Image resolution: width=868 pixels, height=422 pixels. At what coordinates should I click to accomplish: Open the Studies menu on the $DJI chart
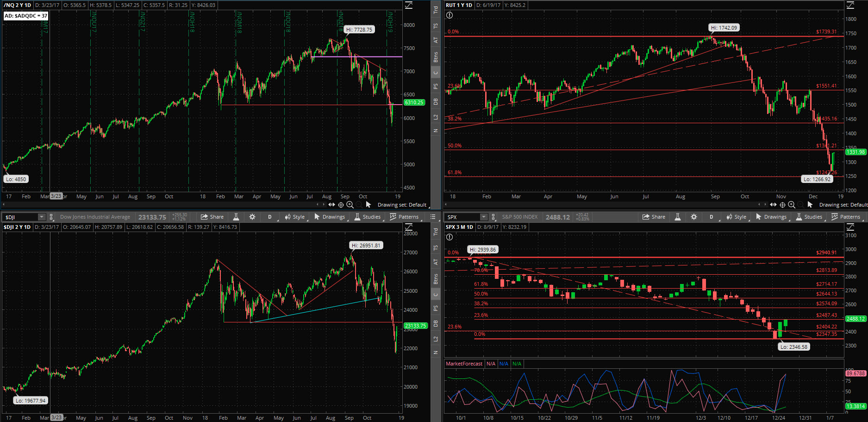368,217
